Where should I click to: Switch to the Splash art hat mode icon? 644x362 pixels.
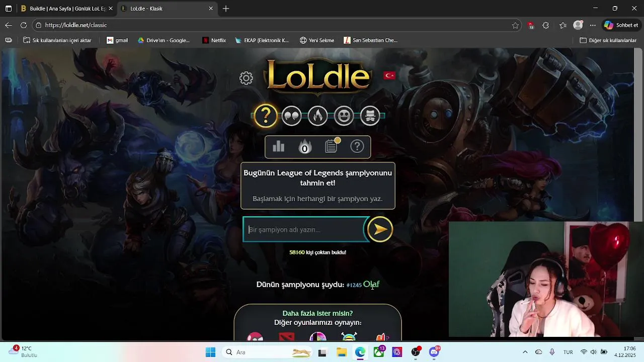(x=370, y=116)
